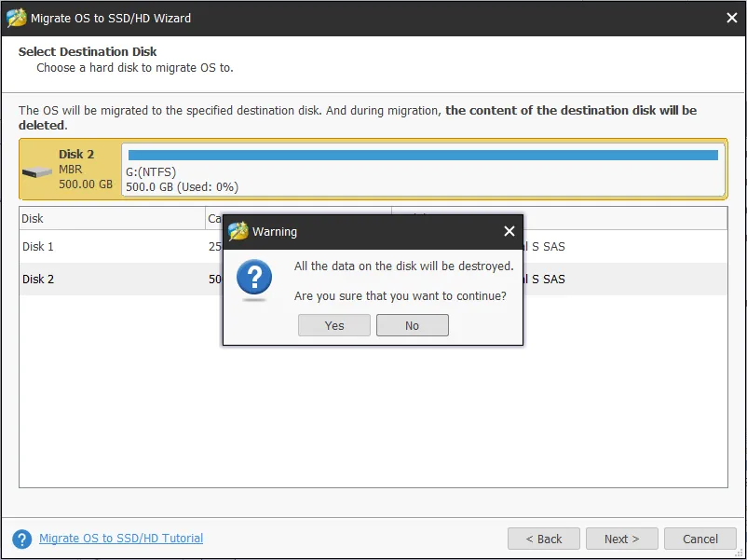Image resolution: width=747 pixels, height=560 pixels.
Task: Cancel the migration wizard
Action: (699, 539)
